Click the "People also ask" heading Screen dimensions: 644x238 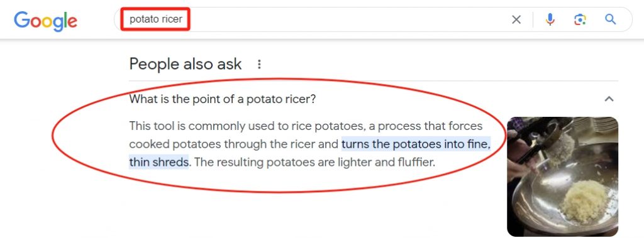186,65
